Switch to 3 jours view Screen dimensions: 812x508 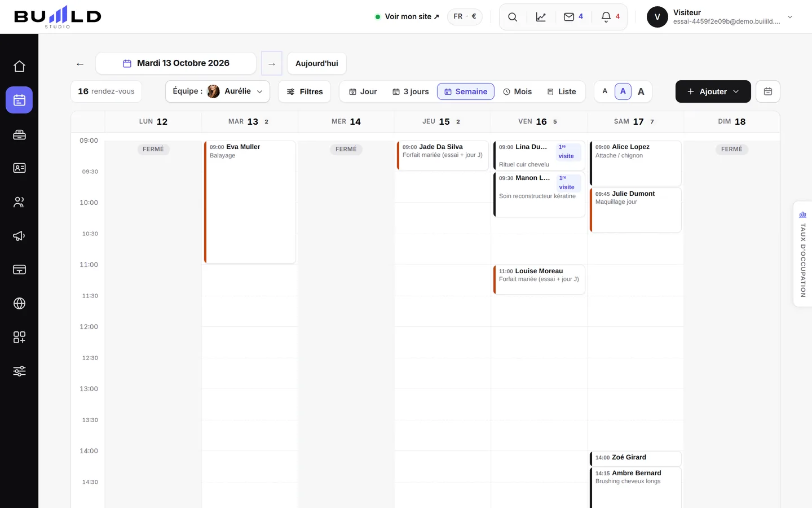coord(411,91)
